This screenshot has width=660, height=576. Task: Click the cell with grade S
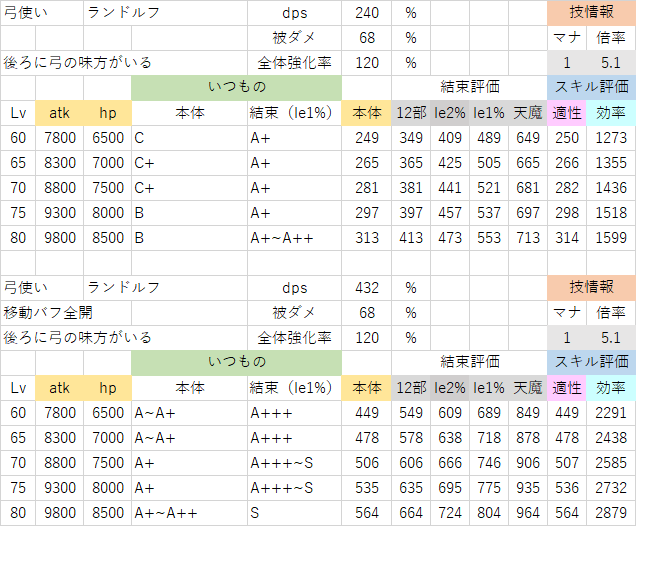tap(294, 513)
